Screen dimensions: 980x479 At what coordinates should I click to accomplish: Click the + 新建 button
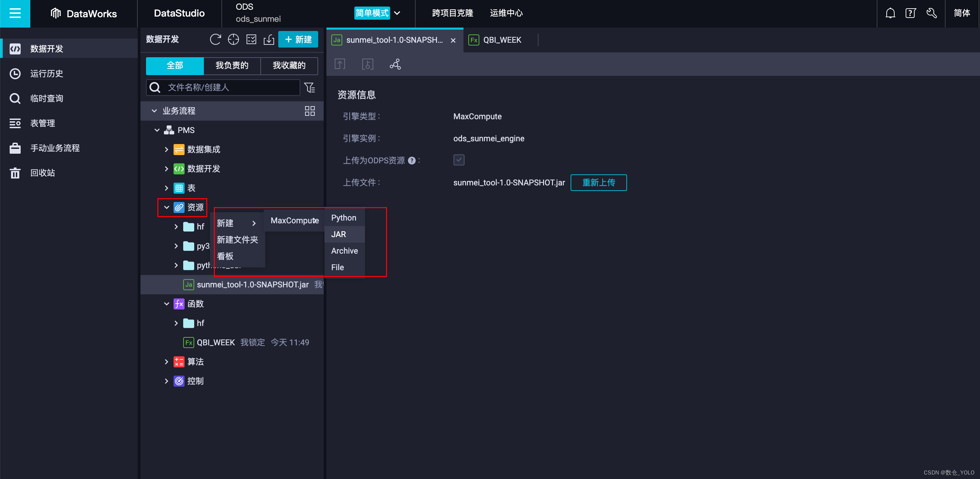(x=298, y=39)
